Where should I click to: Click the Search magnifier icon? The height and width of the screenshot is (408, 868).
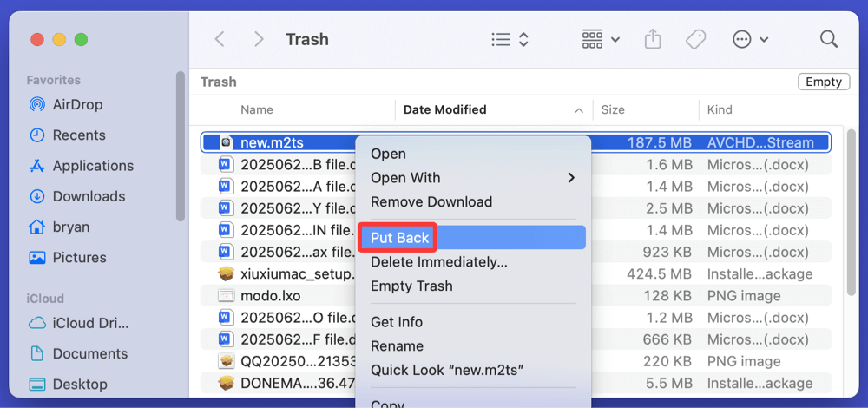pos(828,39)
